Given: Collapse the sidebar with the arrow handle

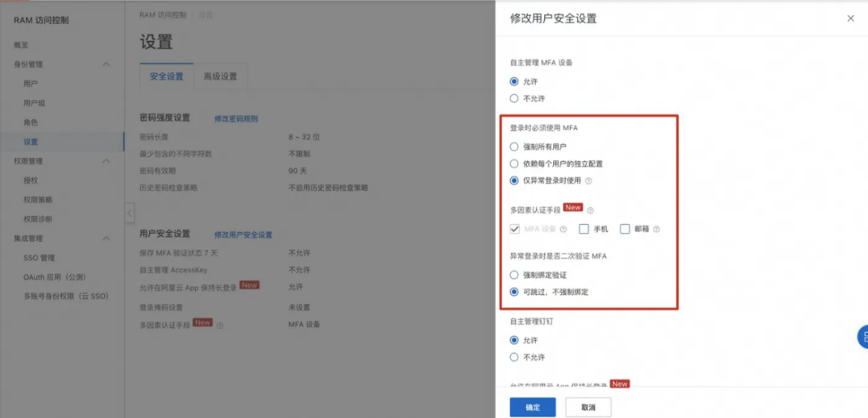Looking at the screenshot, I should click(x=129, y=213).
